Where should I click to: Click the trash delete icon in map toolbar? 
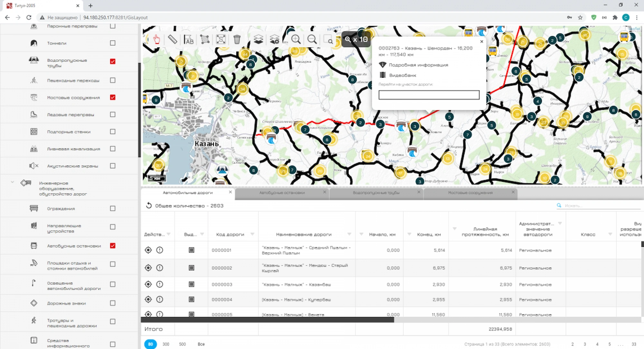[237, 39]
